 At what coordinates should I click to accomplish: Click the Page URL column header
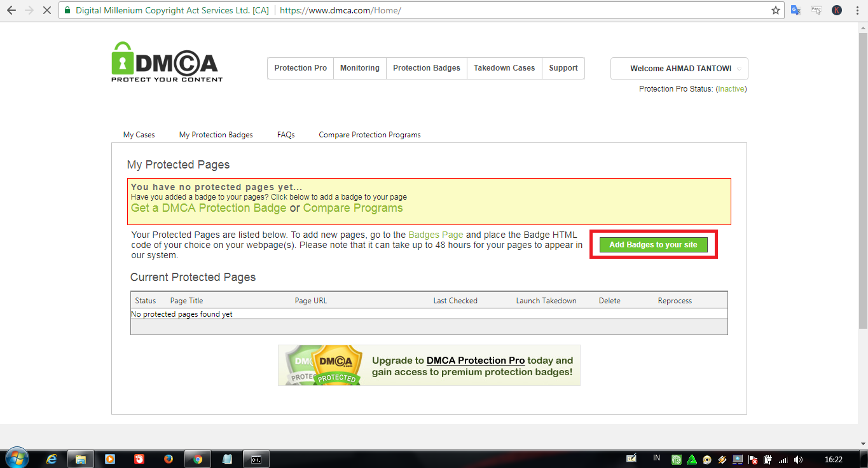click(311, 301)
